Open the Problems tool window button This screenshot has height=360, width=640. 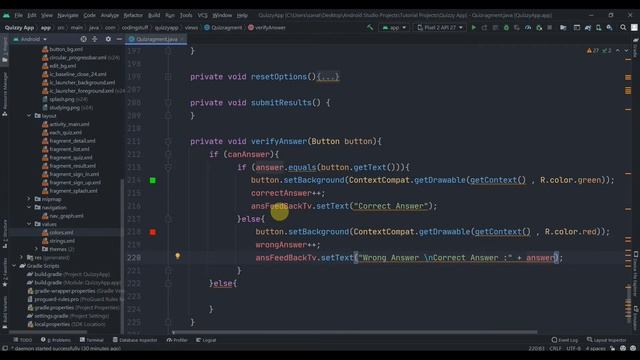click(56, 340)
